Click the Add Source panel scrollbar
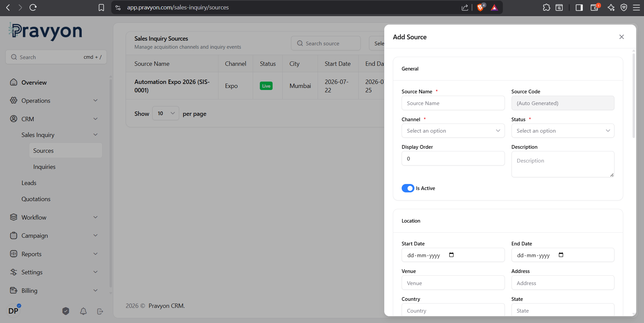Viewport: 644px width, 323px height. coord(634,95)
